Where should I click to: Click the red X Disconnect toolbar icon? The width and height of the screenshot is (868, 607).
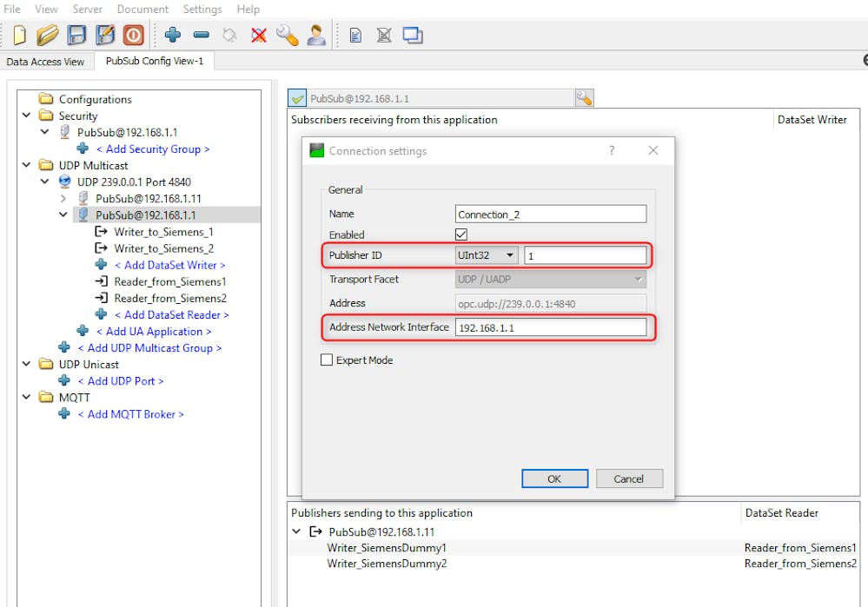coord(259,36)
